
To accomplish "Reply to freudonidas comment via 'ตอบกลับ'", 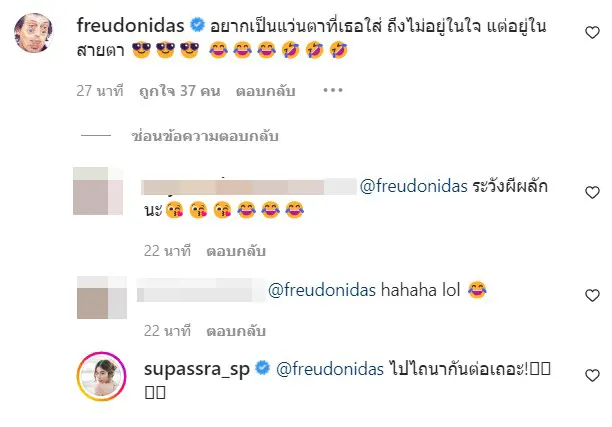I will click(265, 91).
